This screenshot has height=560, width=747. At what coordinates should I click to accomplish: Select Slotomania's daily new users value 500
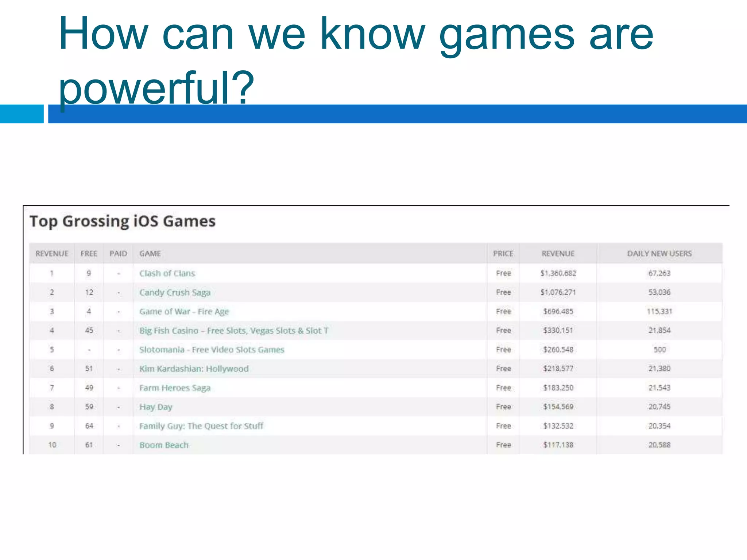[x=659, y=350]
